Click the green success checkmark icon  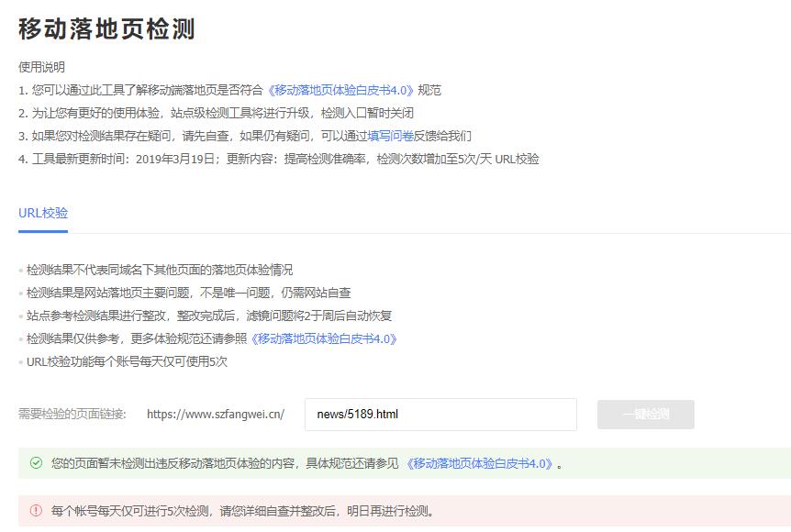tap(36, 463)
